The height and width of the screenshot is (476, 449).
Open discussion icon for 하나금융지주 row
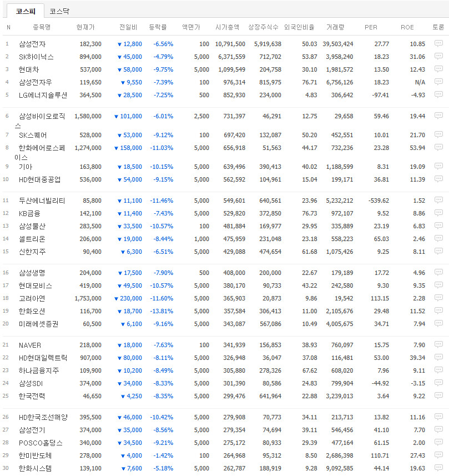pos(438,370)
